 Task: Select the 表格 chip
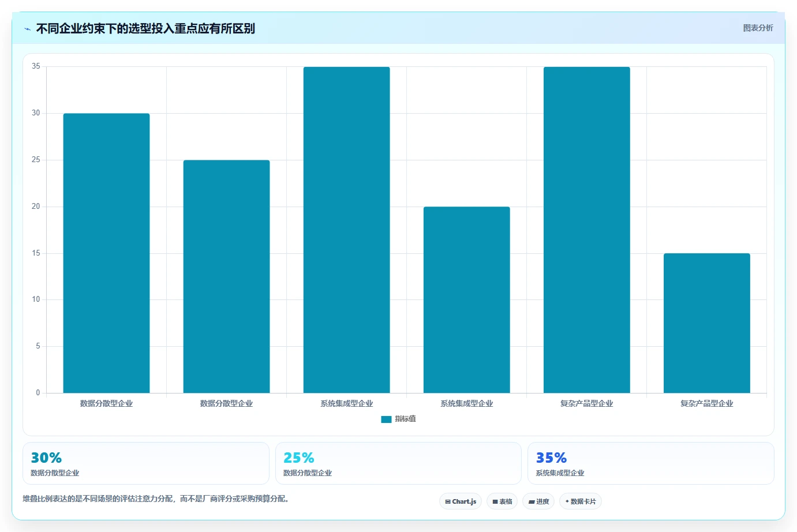(502, 501)
